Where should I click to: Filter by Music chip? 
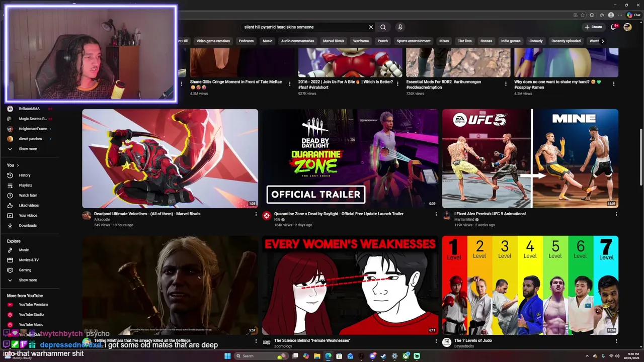click(267, 41)
